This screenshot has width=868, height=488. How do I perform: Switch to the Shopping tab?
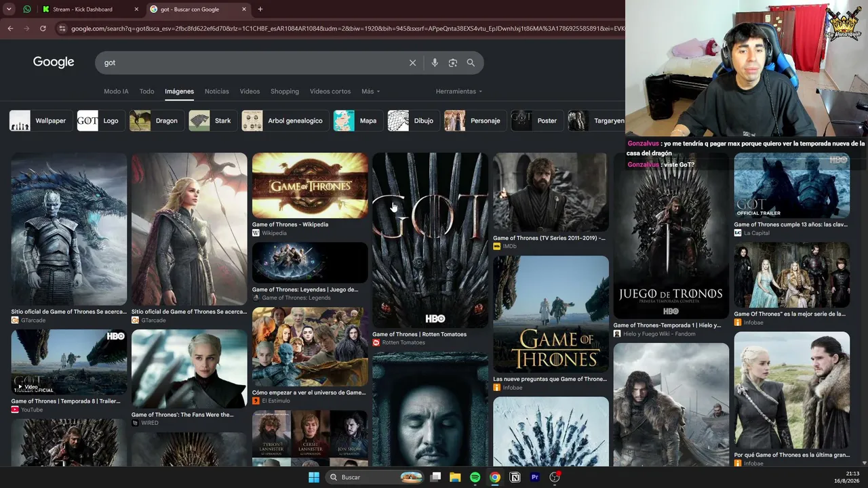click(x=285, y=91)
